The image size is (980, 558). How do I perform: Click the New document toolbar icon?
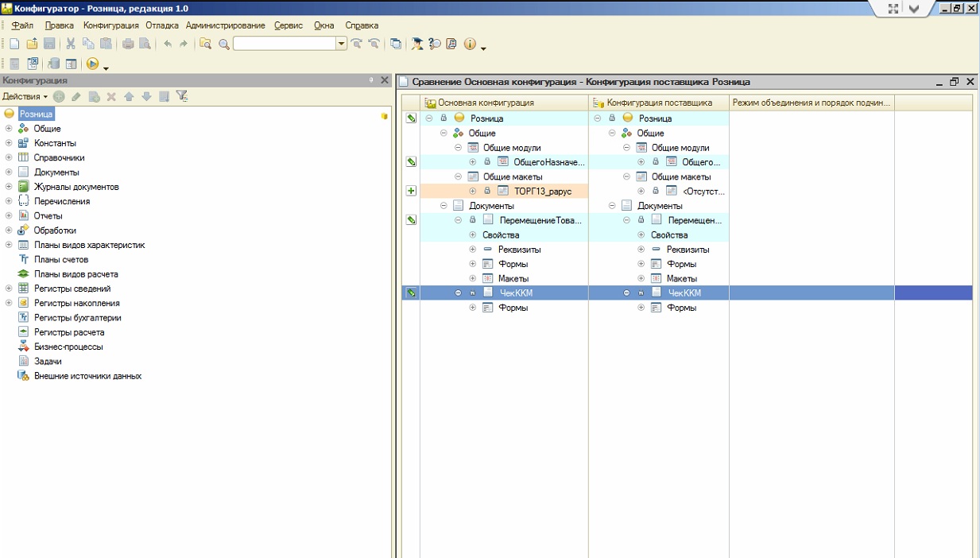point(14,45)
